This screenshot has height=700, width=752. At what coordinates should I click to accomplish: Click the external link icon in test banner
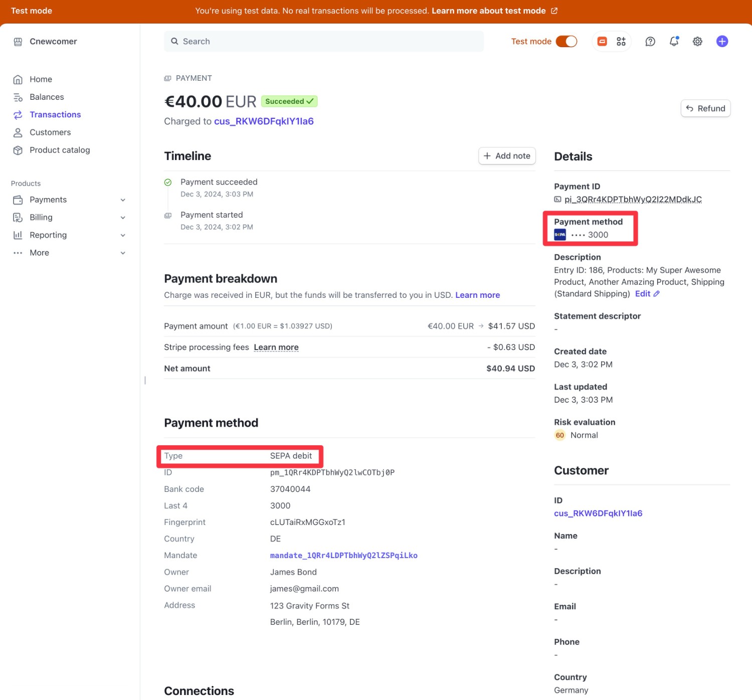(x=554, y=11)
